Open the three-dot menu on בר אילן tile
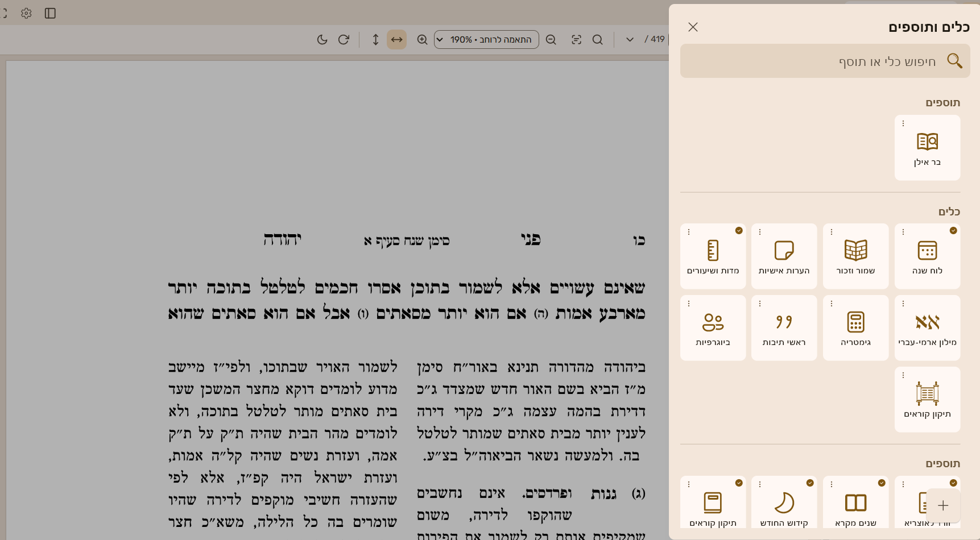The width and height of the screenshot is (980, 540). click(x=903, y=123)
